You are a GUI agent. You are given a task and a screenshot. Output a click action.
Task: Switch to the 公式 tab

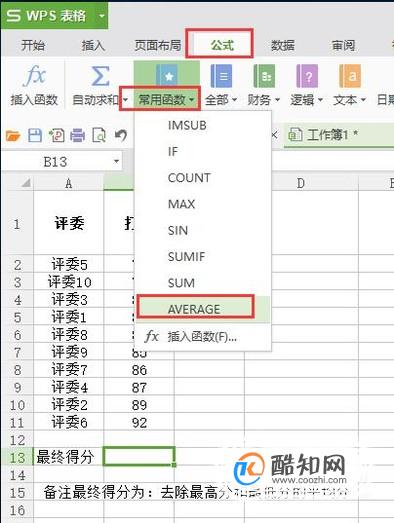(x=222, y=45)
